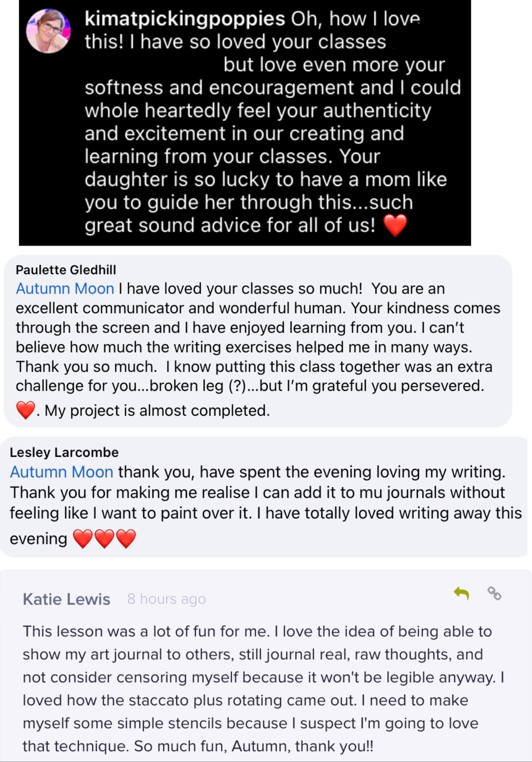Click the red heart ending kimatpickingpoppies' comment
This screenshot has width=532, height=762.
click(x=395, y=225)
